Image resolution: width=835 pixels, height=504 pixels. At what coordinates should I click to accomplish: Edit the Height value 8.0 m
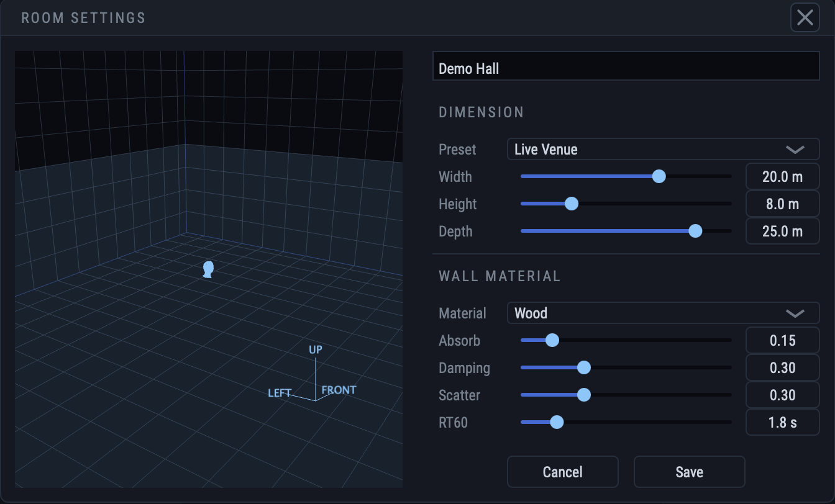(x=783, y=204)
